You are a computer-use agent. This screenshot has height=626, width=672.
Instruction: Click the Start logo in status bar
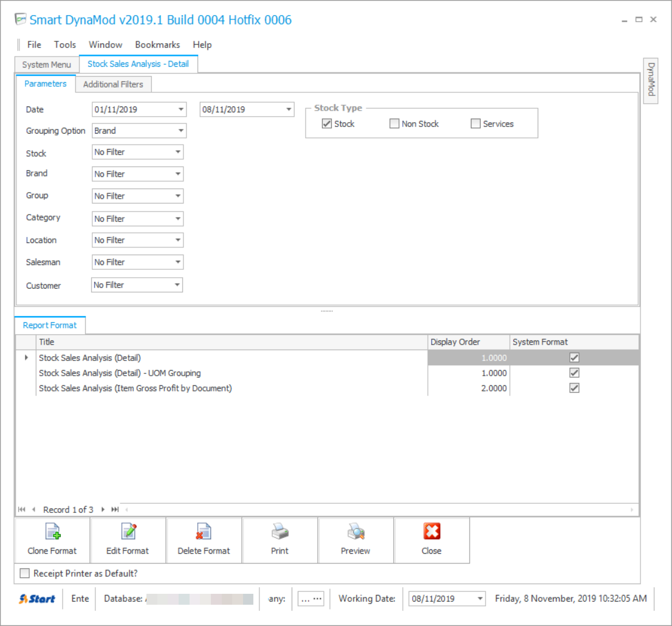37,599
